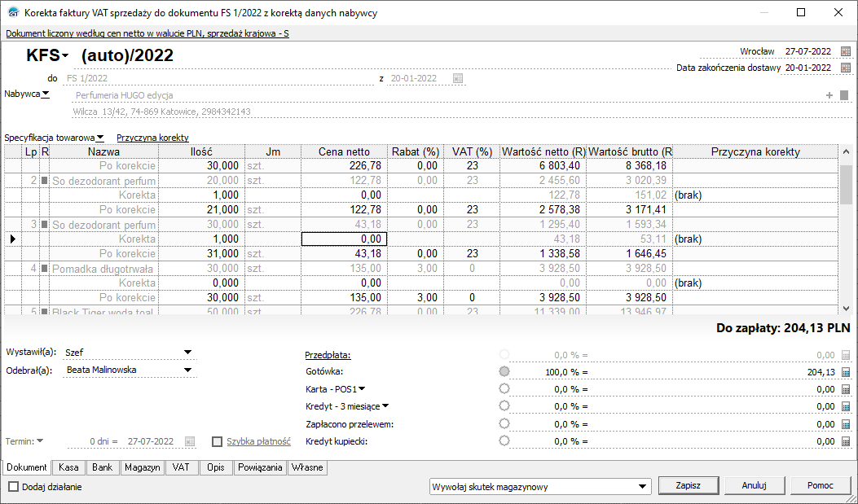
Task: Click the Gotówka amount field 204,13
Action: coord(713,372)
